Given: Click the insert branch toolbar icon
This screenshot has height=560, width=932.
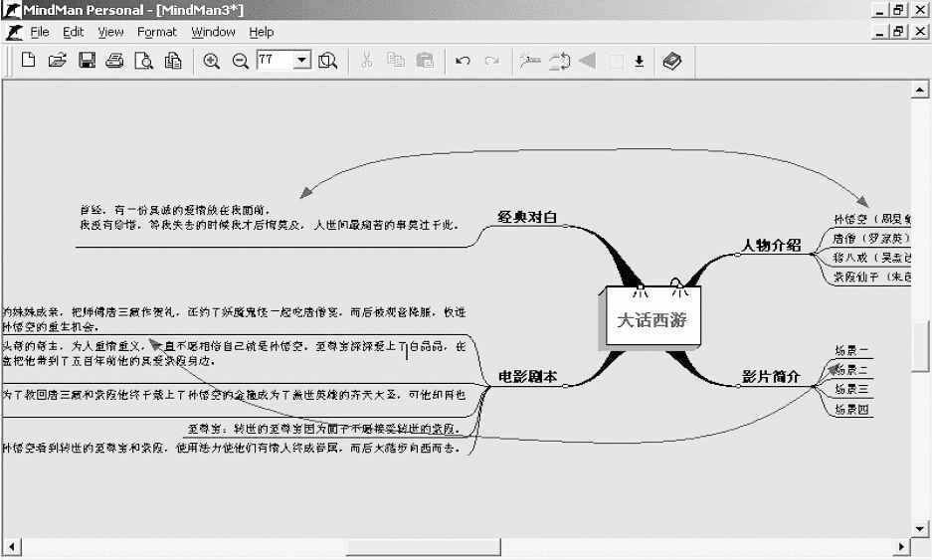Looking at the screenshot, I should tap(529, 61).
